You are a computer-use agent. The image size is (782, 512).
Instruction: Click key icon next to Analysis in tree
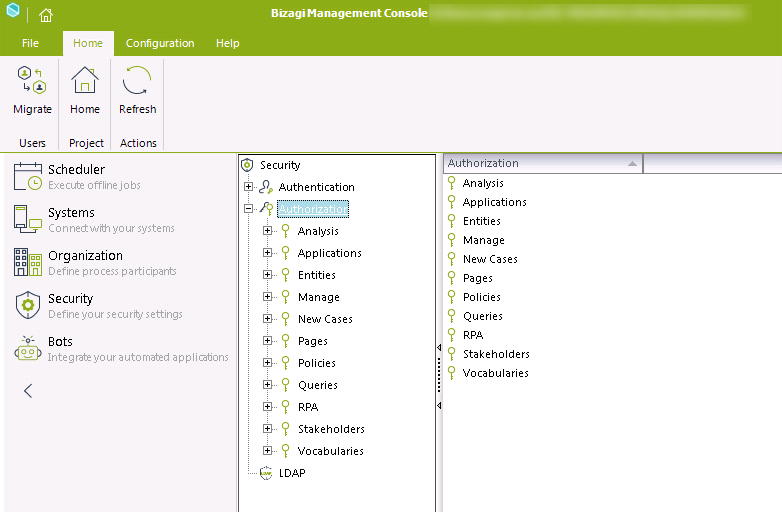(x=286, y=231)
